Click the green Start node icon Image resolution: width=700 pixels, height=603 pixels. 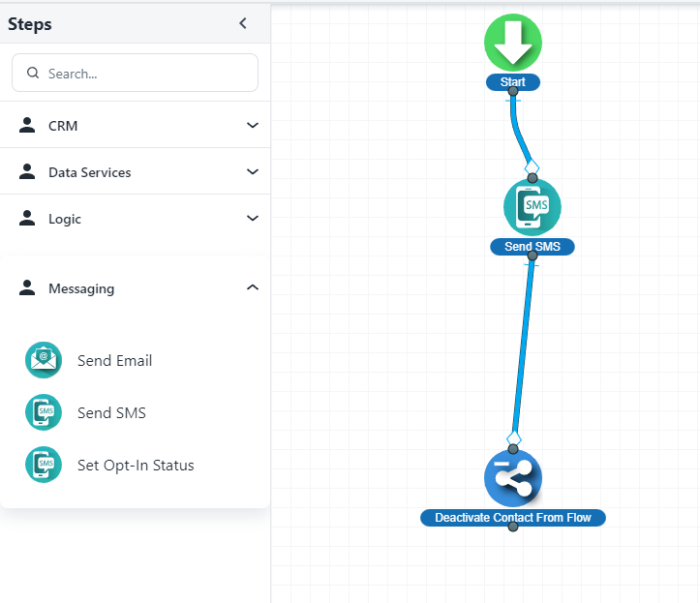(512, 43)
